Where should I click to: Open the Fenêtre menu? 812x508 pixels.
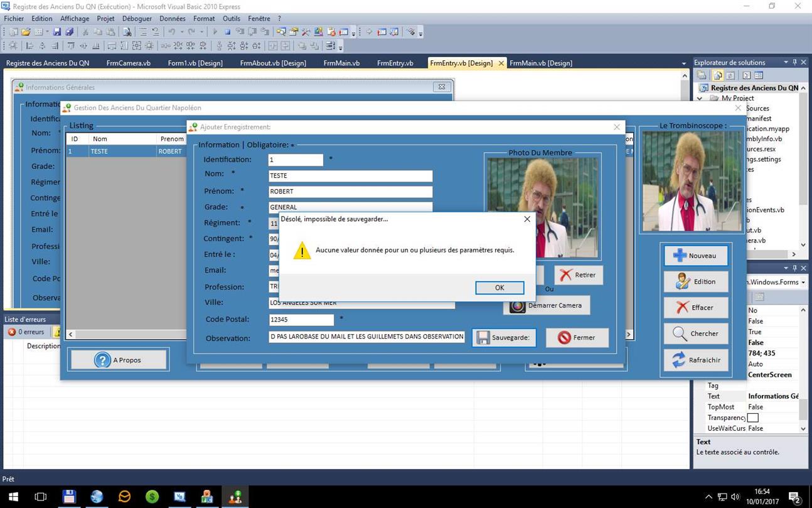pos(259,19)
